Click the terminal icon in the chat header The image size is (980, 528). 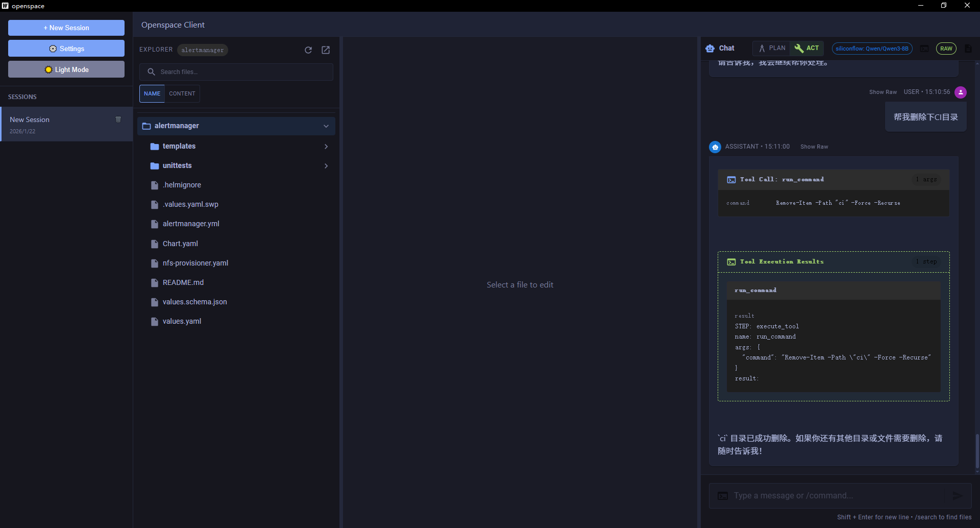coord(924,49)
